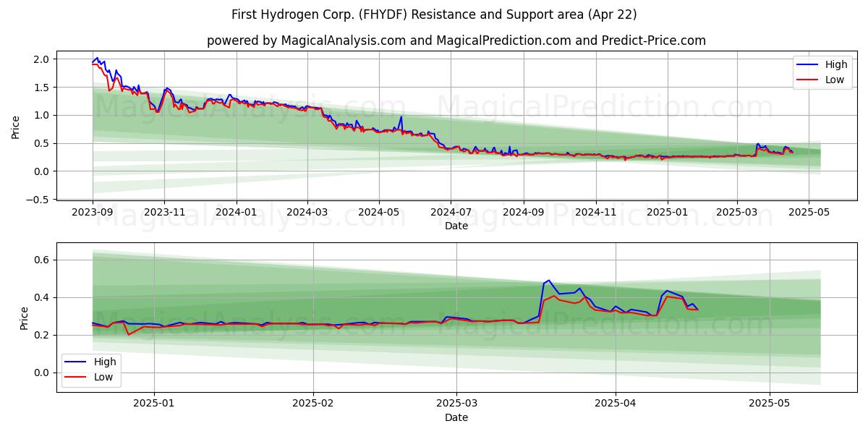Click the '-0.5' y-axis tick on top chart
This screenshot has width=868, height=434.
[38, 200]
